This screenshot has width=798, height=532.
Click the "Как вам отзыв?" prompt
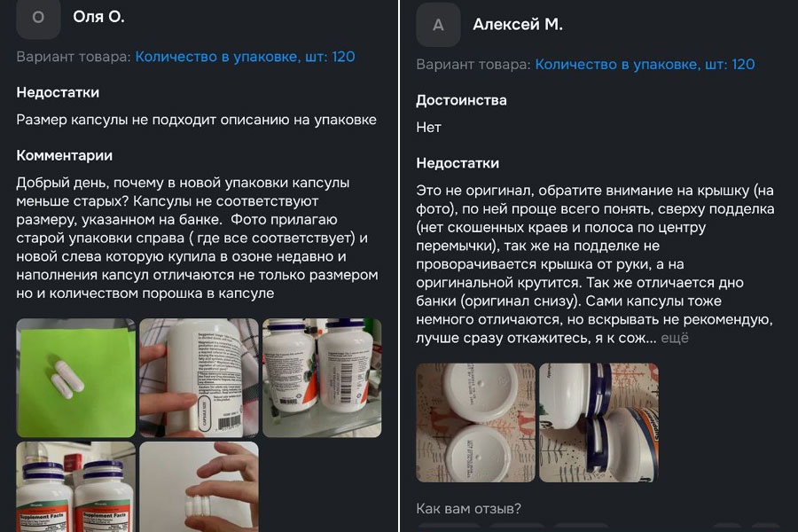(469, 508)
